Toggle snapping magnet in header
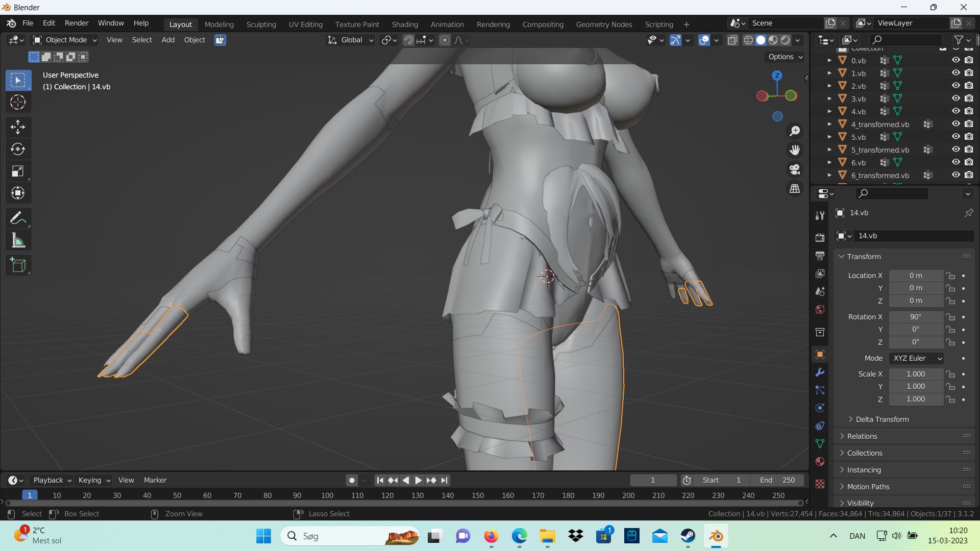980x551 pixels. [408, 40]
